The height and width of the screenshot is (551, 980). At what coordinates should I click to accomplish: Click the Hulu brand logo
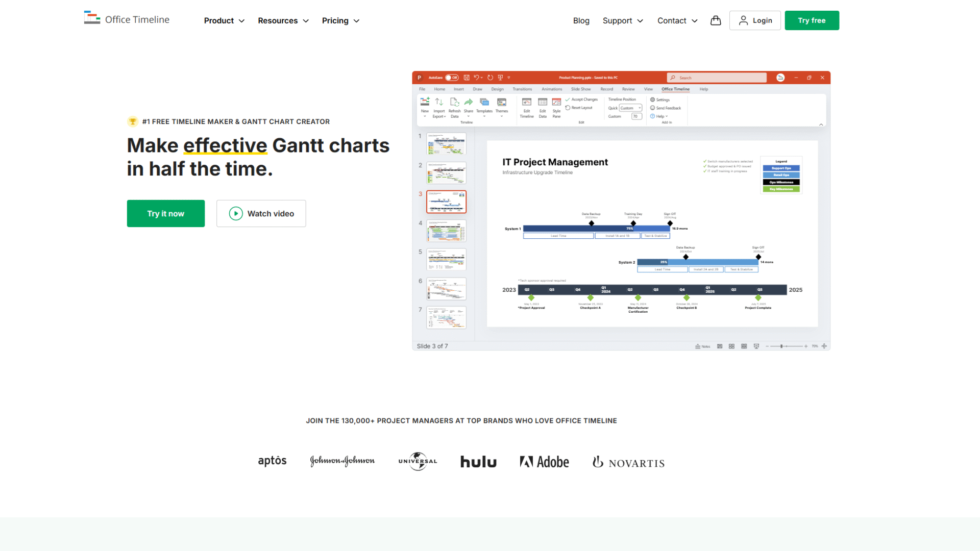[x=478, y=462]
